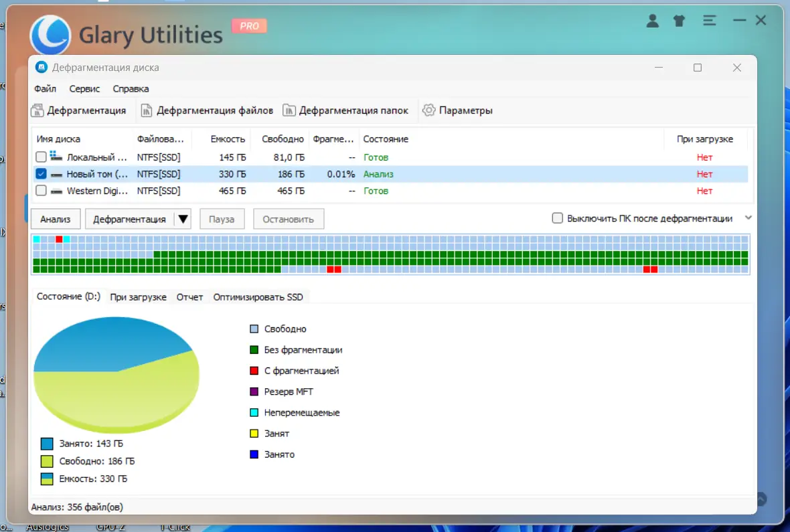Click the Занято: 143 ГБ swatch

click(x=47, y=444)
